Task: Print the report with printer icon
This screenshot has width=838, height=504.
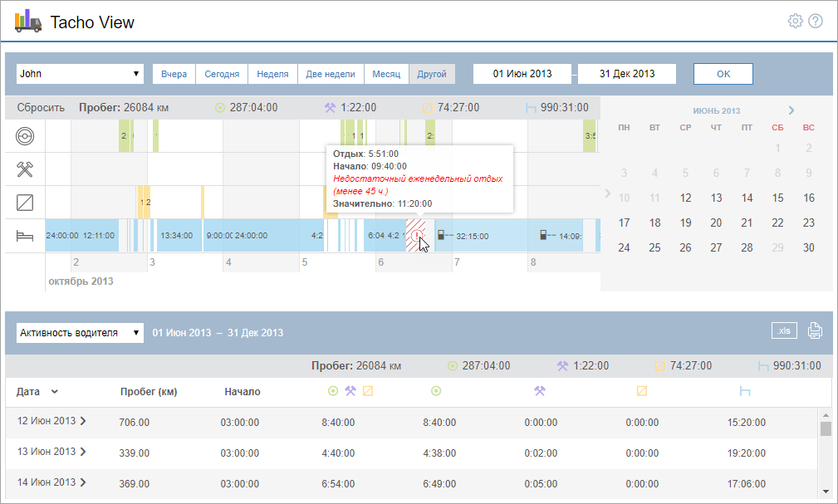Action: point(815,331)
